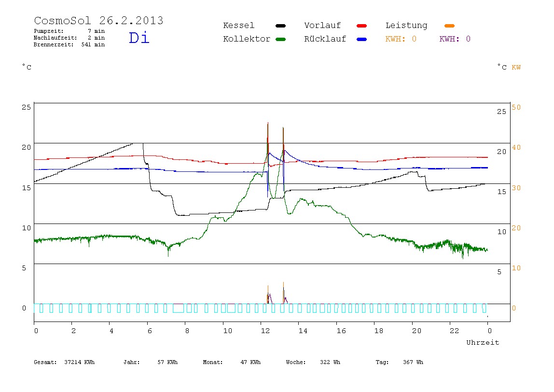Click the red Vorlauf legend swatch
Image resolution: width=554 pixels, height=392 pixels.
361,26
